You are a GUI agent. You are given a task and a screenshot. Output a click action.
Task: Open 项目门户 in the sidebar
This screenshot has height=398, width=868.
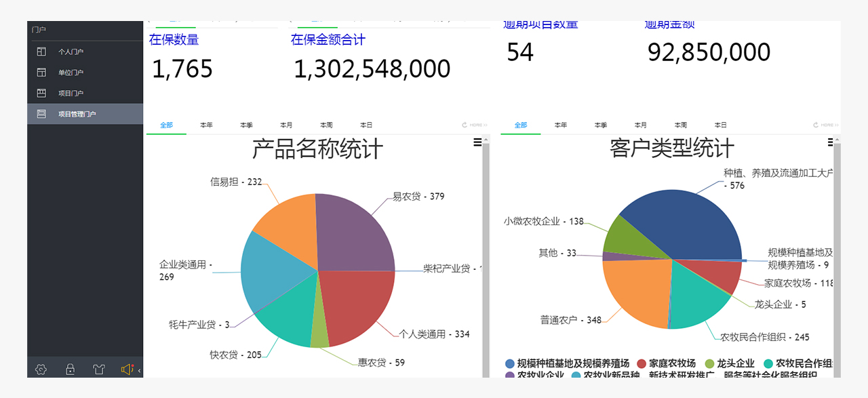85,93
